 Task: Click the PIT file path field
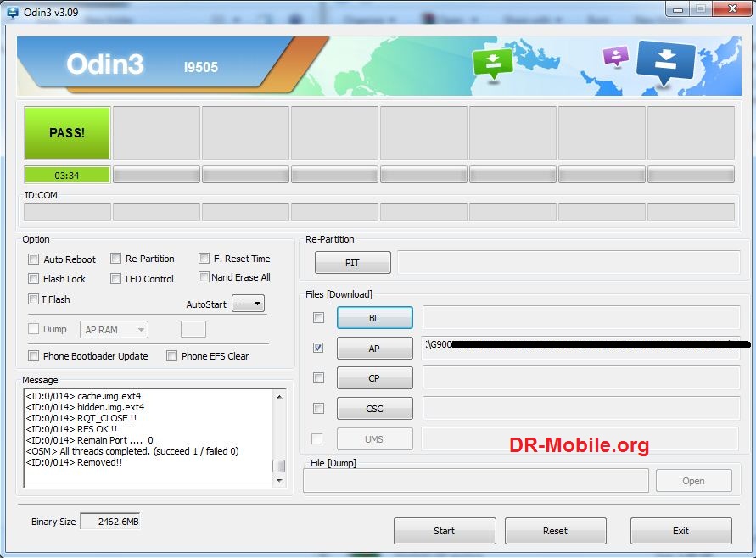tap(568, 263)
